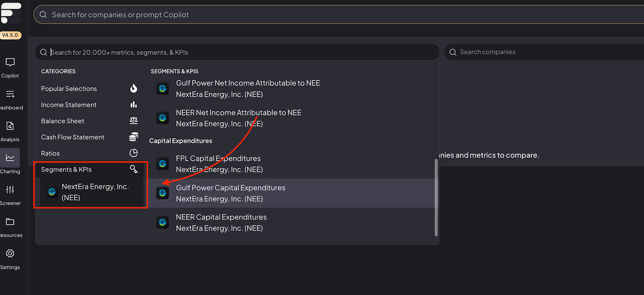644x295 pixels.
Task: Click the app logo in top-left corner
Action: [11, 13]
